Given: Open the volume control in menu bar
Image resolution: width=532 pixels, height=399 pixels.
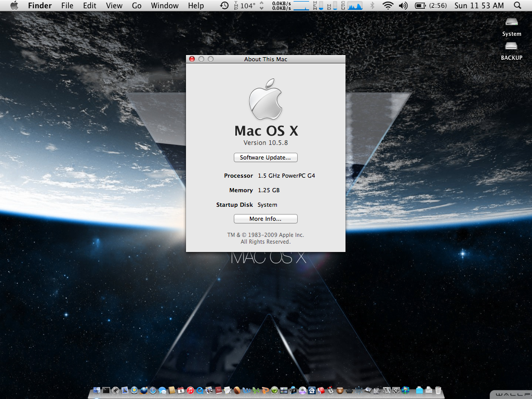Looking at the screenshot, I should [x=403, y=5].
